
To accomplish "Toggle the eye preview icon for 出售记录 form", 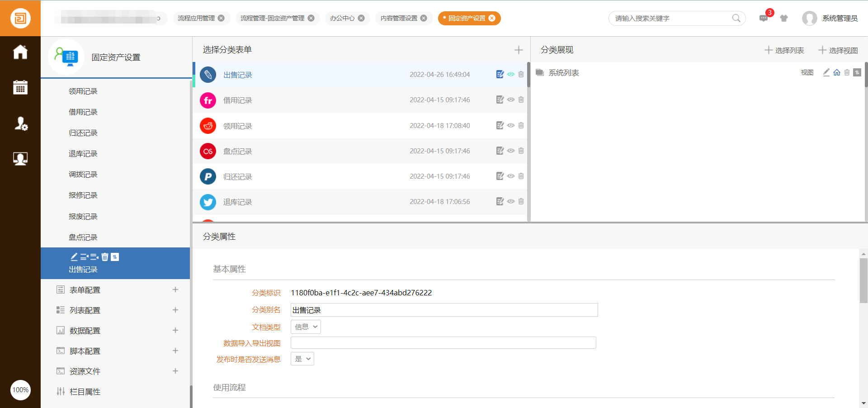I will (510, 75).
